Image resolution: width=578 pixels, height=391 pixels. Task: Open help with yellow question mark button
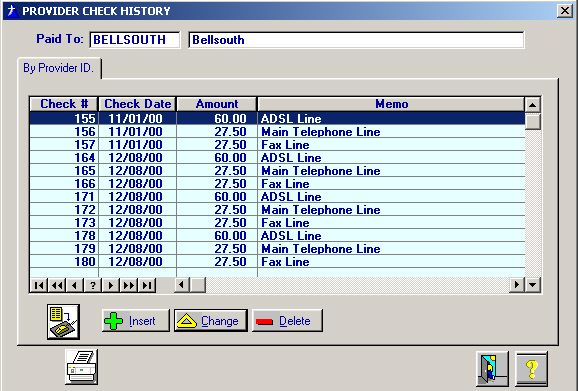(x=531, y=369)
